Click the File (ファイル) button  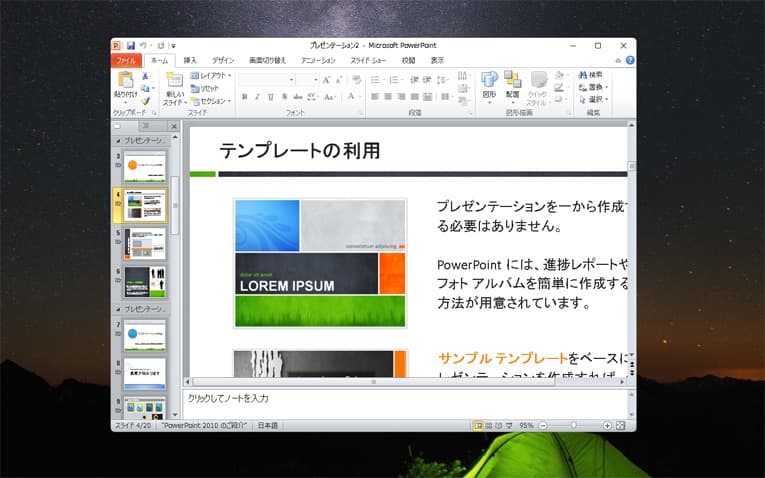127,60
